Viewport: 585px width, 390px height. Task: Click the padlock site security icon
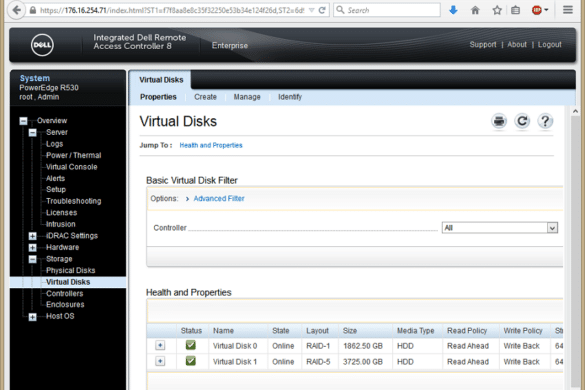click(33, 10)
